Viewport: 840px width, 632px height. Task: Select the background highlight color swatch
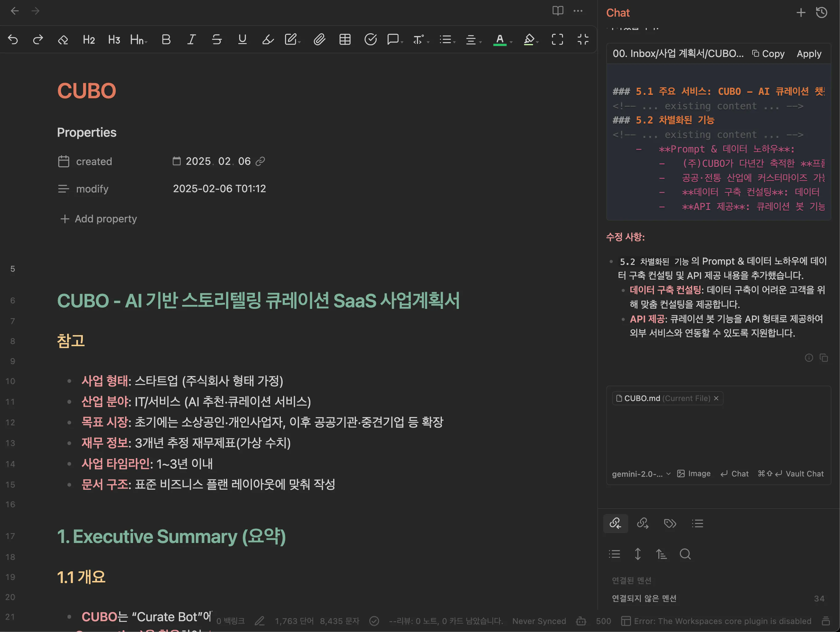pos(529,39)
